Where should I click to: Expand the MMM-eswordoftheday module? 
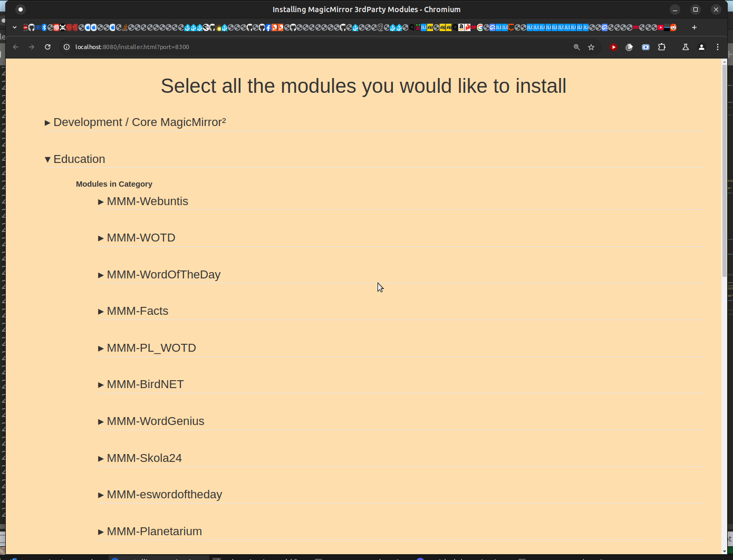[x=160, y=495]
